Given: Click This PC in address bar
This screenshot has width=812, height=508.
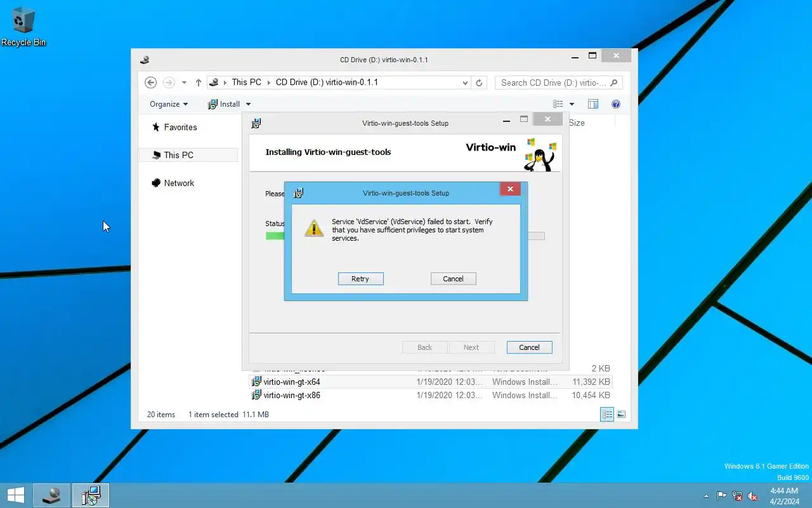Looking at the screenshot, I should tap(246, 83).
